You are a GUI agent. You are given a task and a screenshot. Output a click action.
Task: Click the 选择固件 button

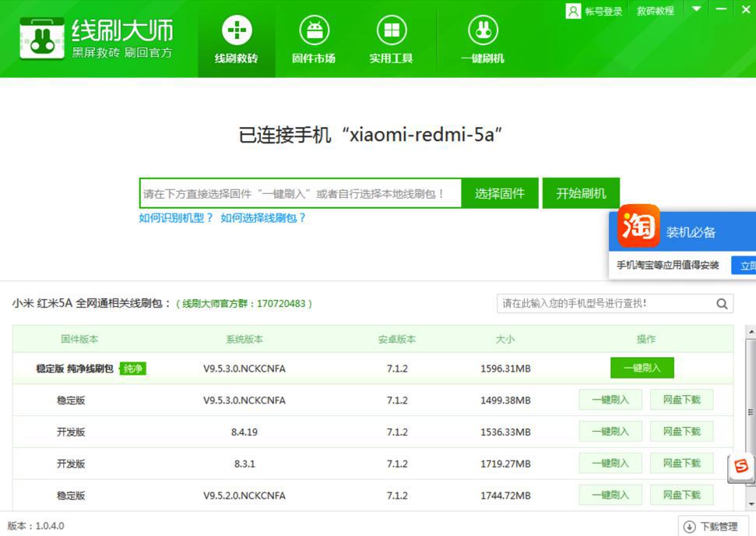click(500, 193)
